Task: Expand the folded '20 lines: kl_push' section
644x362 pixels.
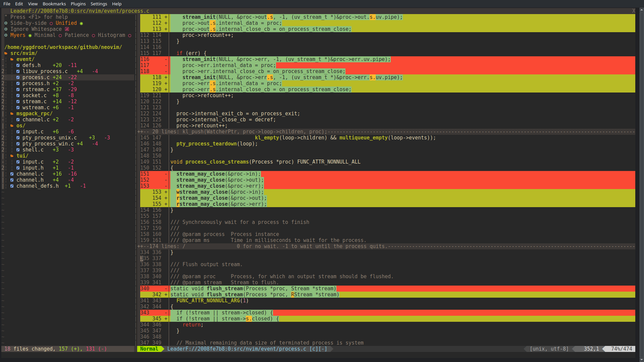Action: (386, 132)
